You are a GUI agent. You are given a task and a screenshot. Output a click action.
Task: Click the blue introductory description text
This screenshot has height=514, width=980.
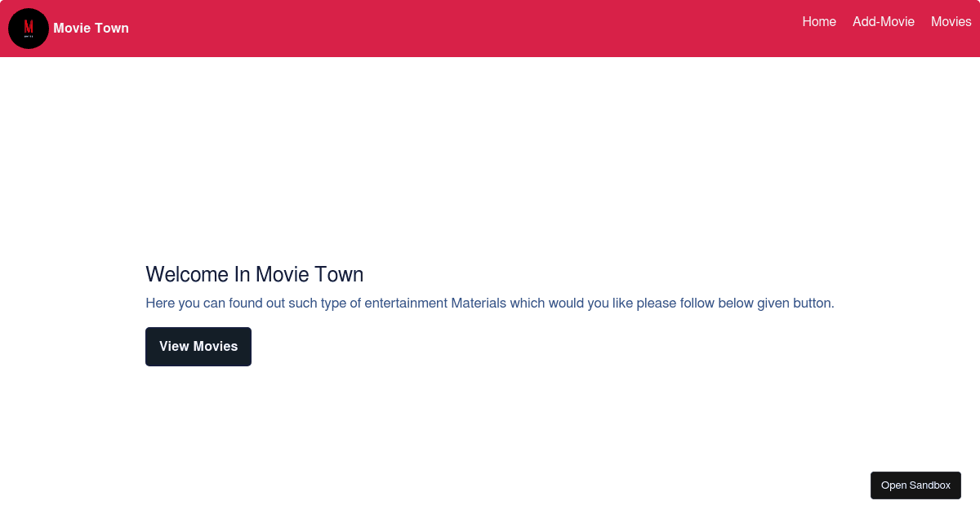489,303
